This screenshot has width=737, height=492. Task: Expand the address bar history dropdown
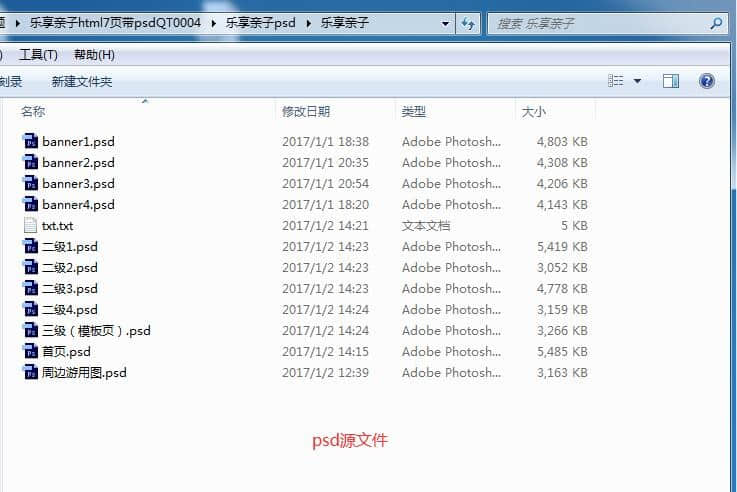[445, 23]
